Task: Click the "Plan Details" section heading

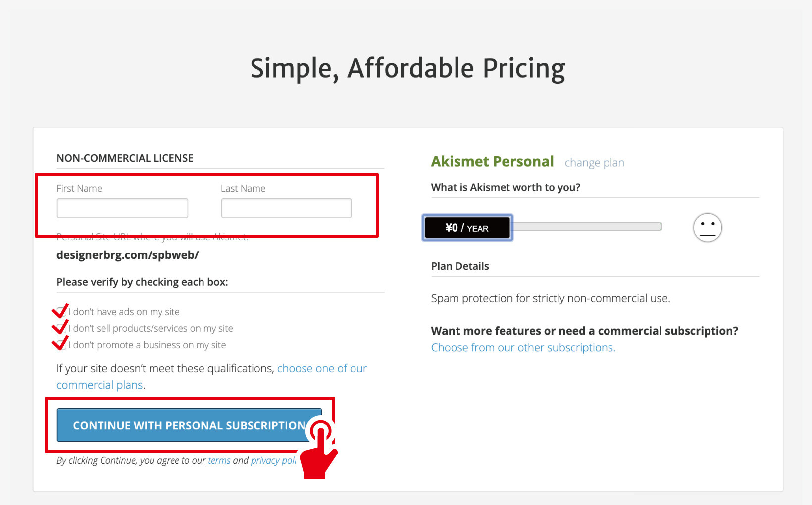Action: 460,266
